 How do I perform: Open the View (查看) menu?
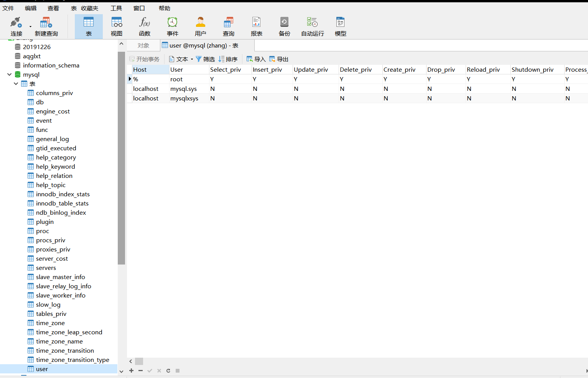tap(53, 8)
